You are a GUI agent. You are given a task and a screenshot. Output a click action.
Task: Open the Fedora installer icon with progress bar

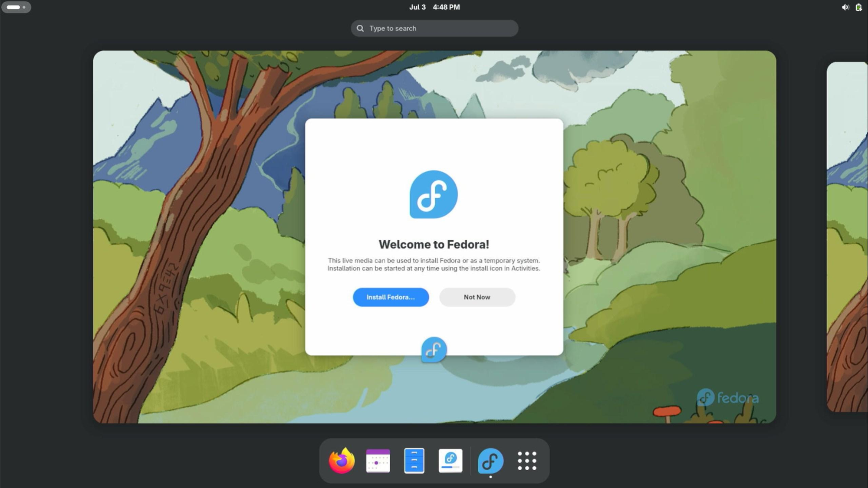point(450,461)
